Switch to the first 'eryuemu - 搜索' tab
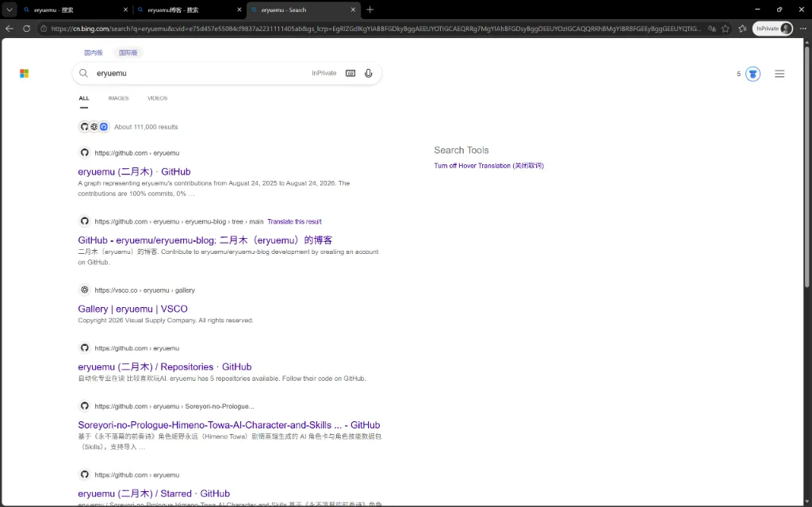Viewport: 812px width, 507px height. click(75, 10)
